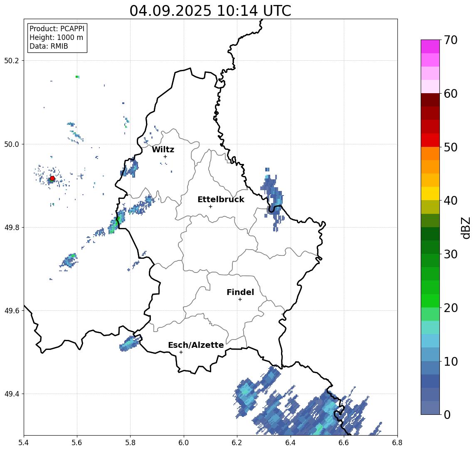This screenshot has height=451, width=476.
Task: Click the title "04.09.2025 10:14 UTC"
Action: [210, 11]
